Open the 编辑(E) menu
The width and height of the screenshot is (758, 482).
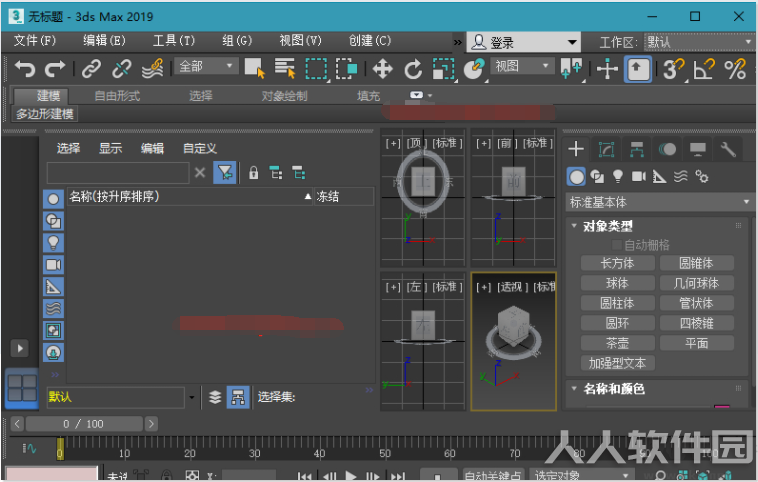[x=104, y=41]
